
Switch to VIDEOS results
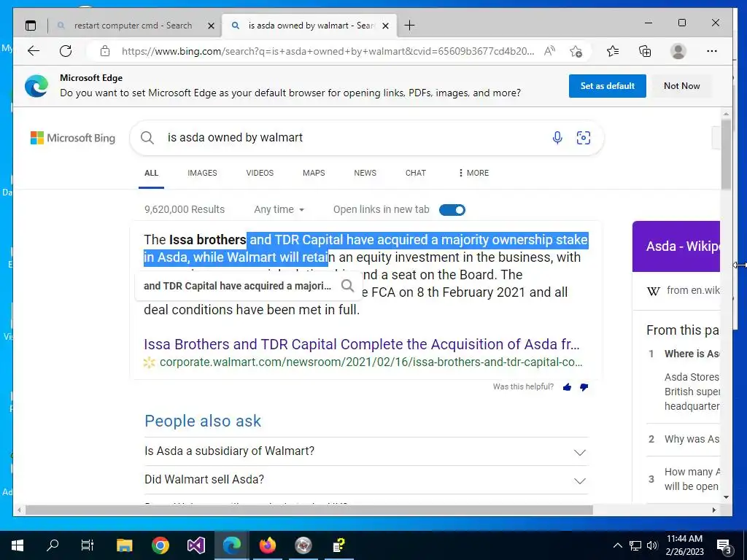[x=260, y=173]
